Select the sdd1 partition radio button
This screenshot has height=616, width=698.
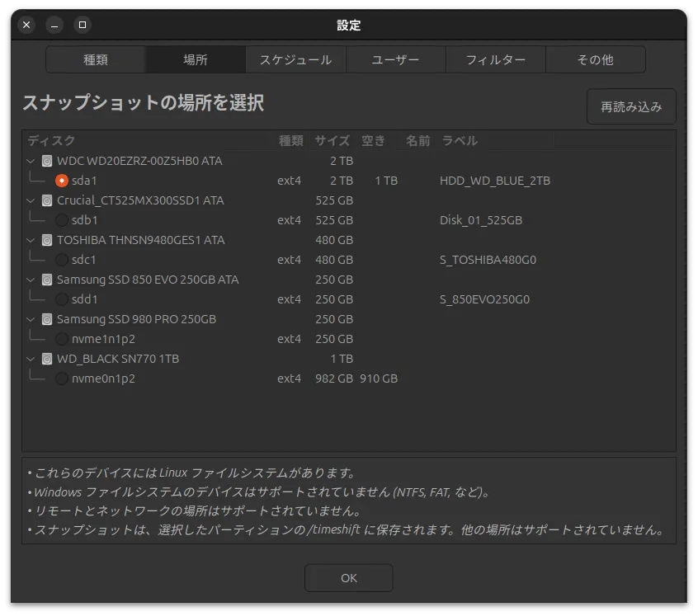coord(61,299)
